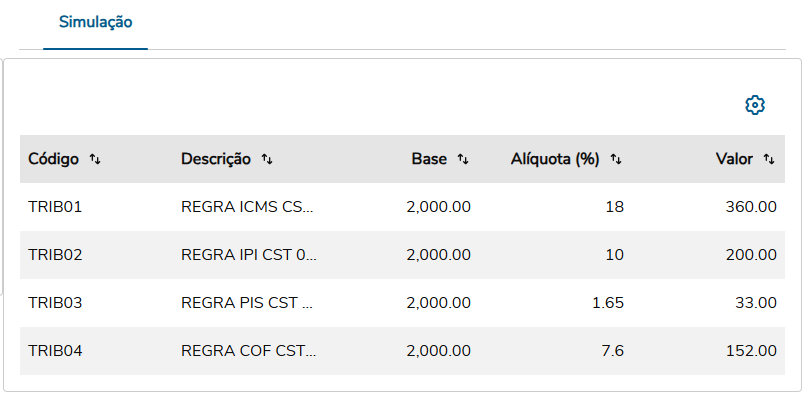Switch to the Simulação tab

[x=96, y=22]
